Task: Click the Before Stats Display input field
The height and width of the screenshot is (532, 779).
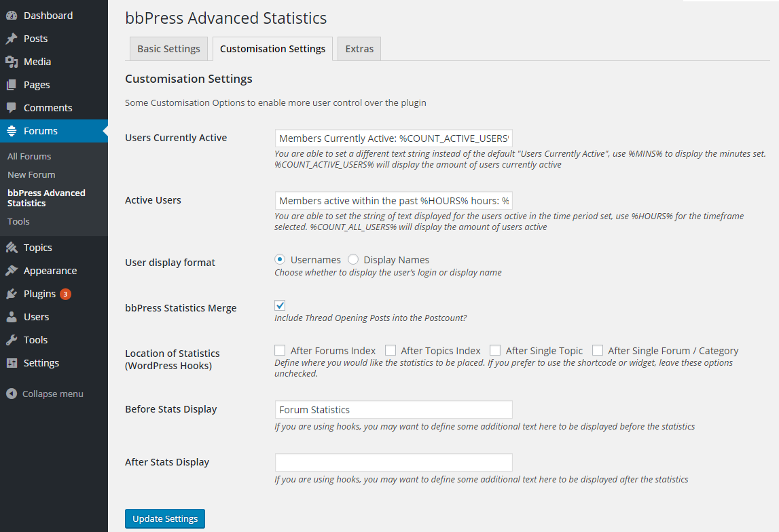Action: point(393,410)
